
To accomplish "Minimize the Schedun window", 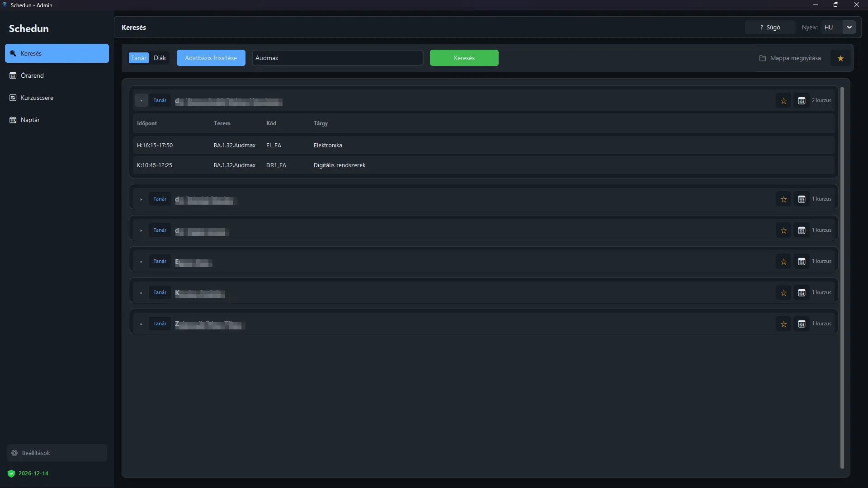I will (816, 5).
